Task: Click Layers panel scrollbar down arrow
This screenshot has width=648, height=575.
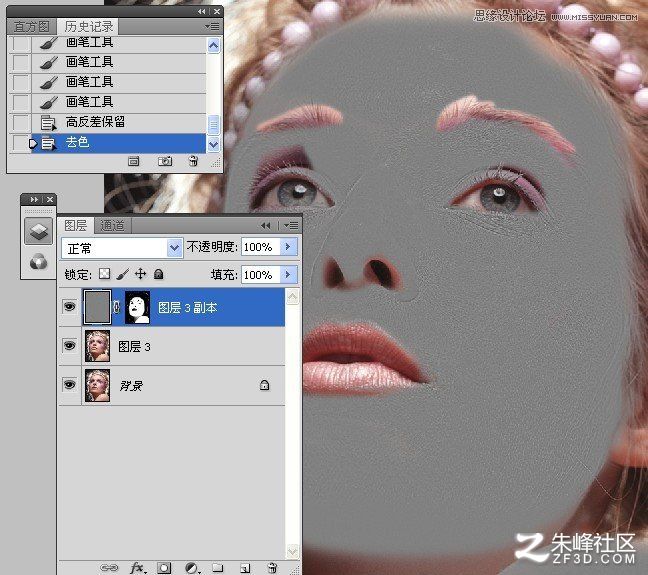Action: click(x=292, y=551)
